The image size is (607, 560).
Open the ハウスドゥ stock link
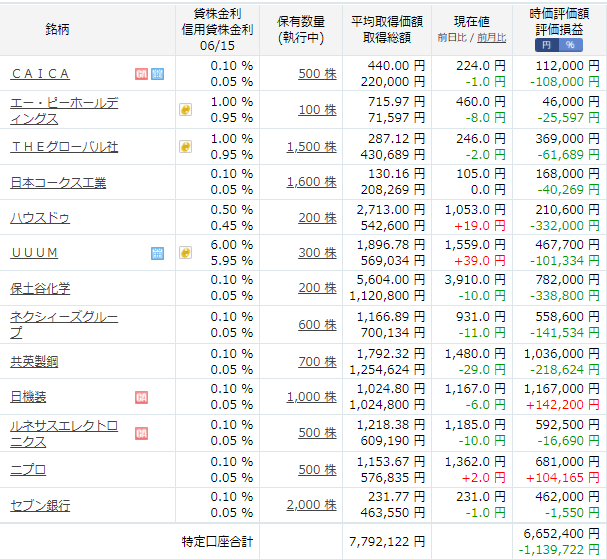40,218
